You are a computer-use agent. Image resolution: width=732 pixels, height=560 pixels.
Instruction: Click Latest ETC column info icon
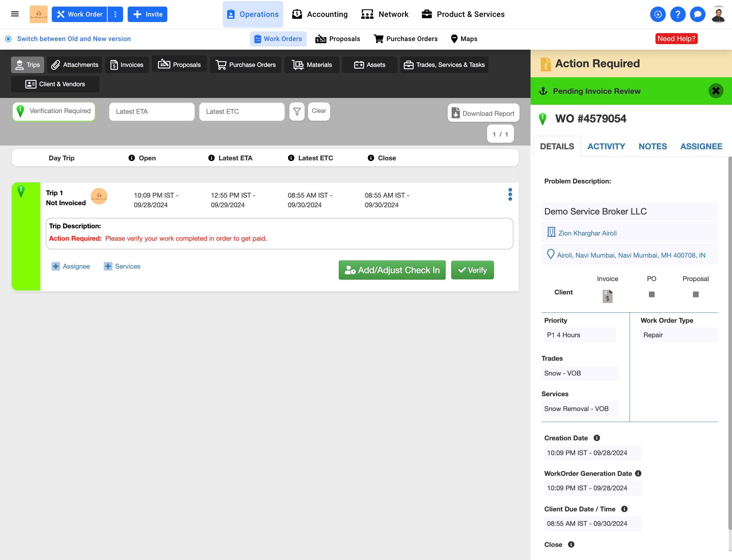pyautogui.click(x=291, y=158)
